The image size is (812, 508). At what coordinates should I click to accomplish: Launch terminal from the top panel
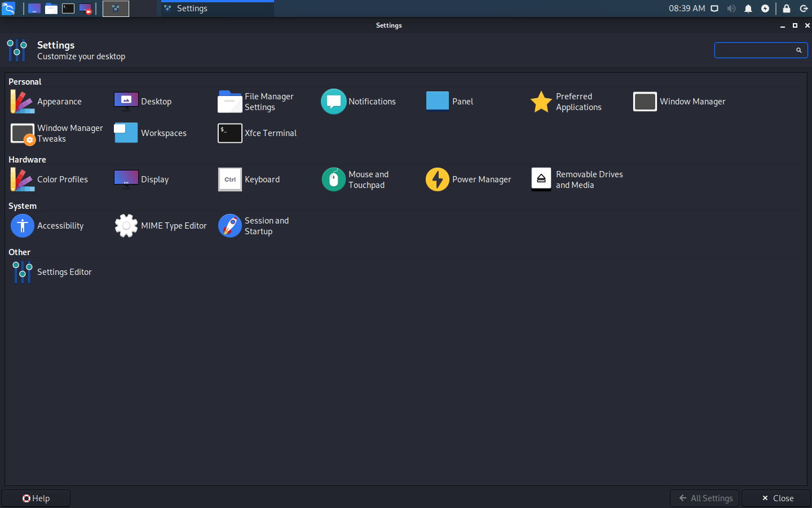(x=68, y=8)
